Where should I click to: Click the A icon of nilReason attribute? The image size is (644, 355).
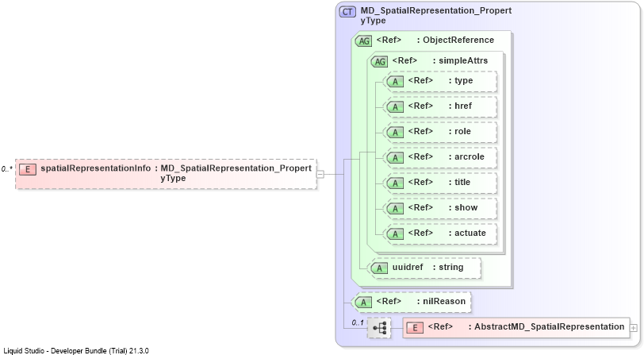(x=363, y=303)
